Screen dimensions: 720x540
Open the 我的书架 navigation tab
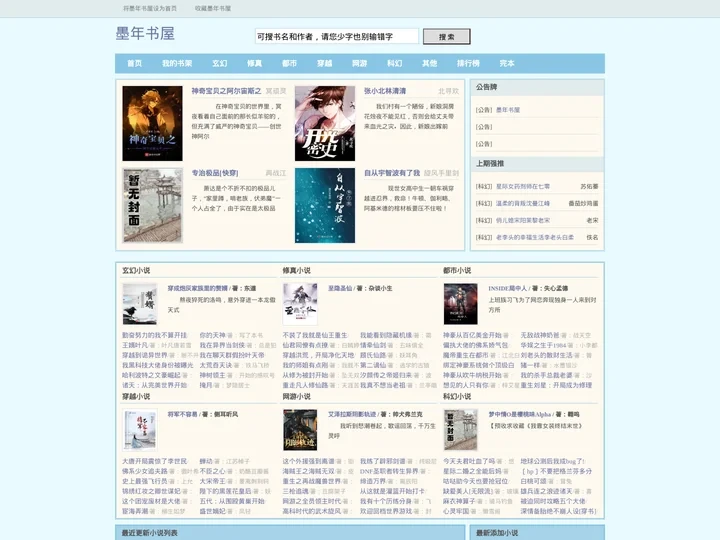click(177, 63)
